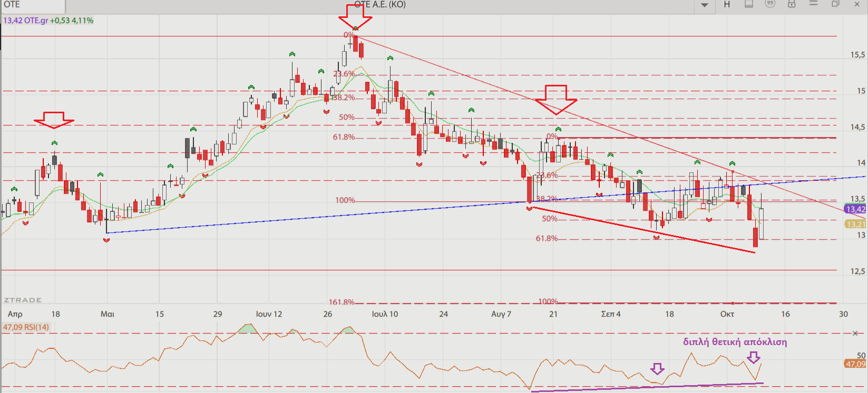Click the Ιουν 12 date axis label
The image size is (868, 393).
tap(269, 314)
